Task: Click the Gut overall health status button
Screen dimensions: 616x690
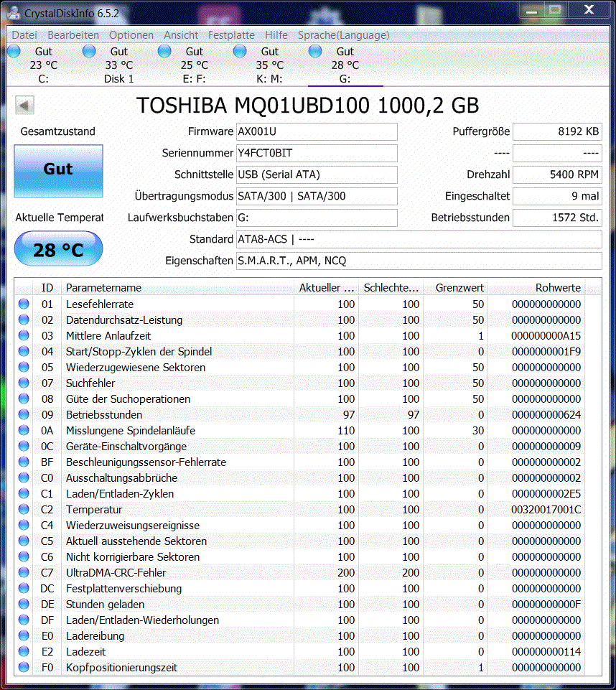Action: [59, 171]
